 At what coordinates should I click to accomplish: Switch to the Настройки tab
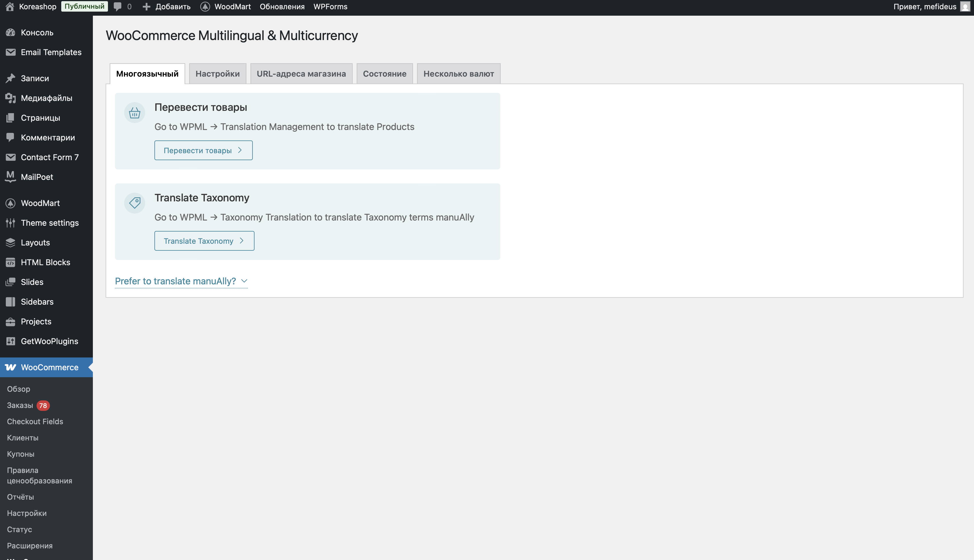click(x=217, y=74)
